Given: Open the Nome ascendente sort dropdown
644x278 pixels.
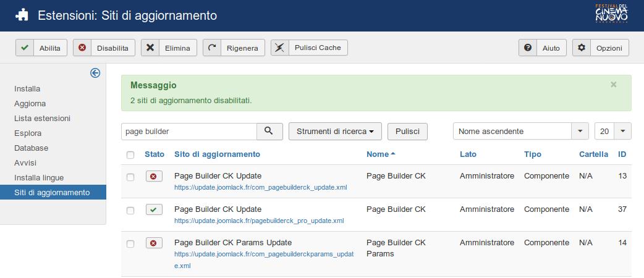Looking at the screenshot, I should pyautogui.click(x=521, y=132).
